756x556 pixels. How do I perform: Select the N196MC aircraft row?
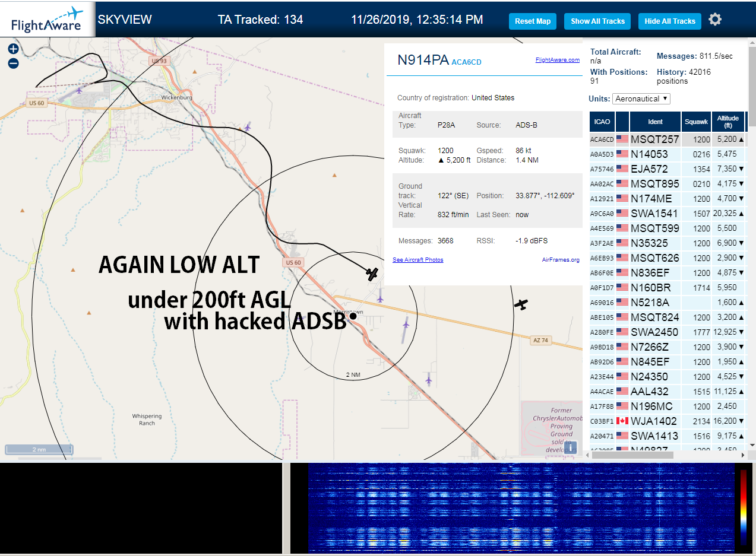tap(667, 406)
